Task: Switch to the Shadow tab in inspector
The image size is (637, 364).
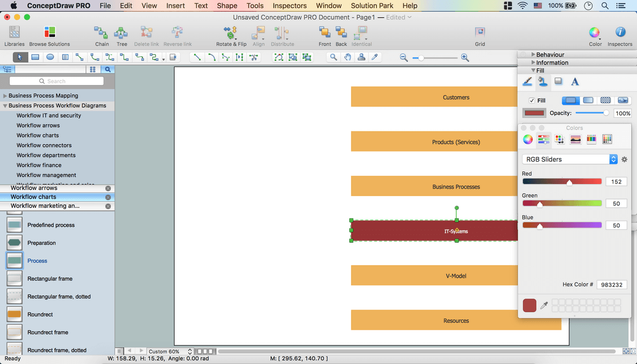Action: [x=559, y=82]
